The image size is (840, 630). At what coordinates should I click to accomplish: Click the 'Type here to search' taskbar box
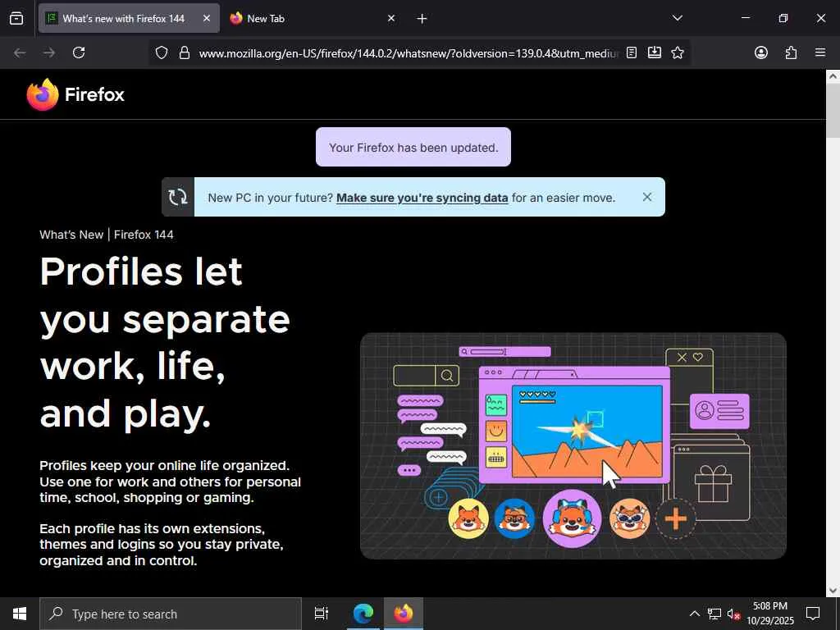pos(171,614)
